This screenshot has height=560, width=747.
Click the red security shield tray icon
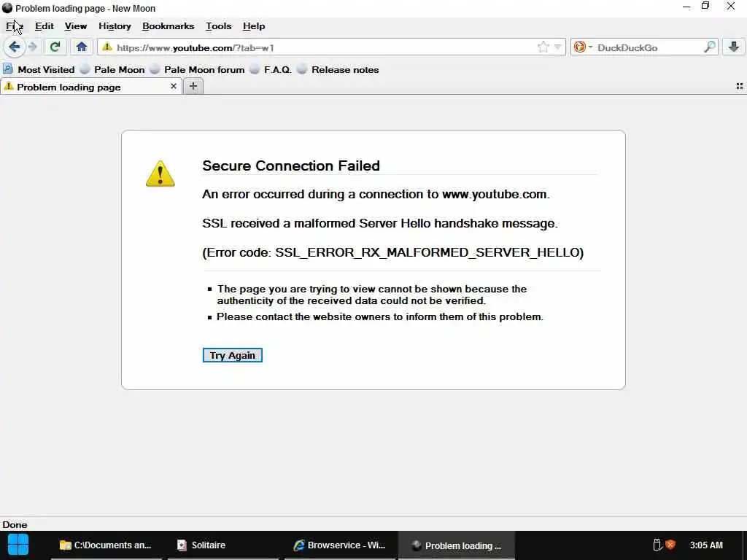670,544
